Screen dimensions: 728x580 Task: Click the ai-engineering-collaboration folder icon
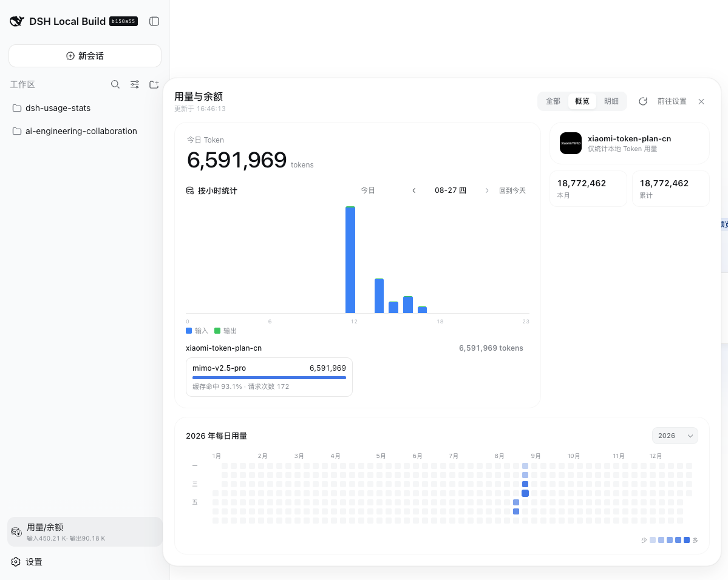(x=17, y=131)
